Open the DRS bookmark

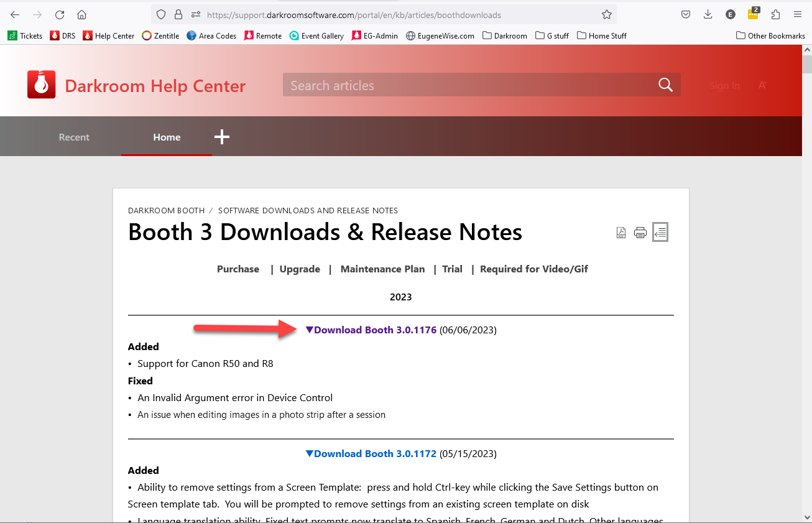(x=62, y=35)
